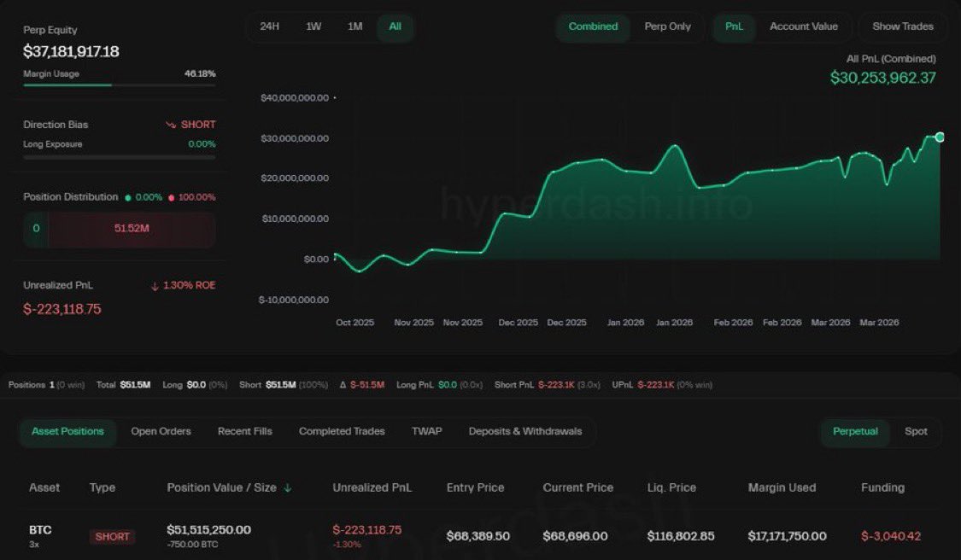Viewport: 961px width, 560px height.
Task: Open Deposits & Withdrawals tab
Action: 525,431
